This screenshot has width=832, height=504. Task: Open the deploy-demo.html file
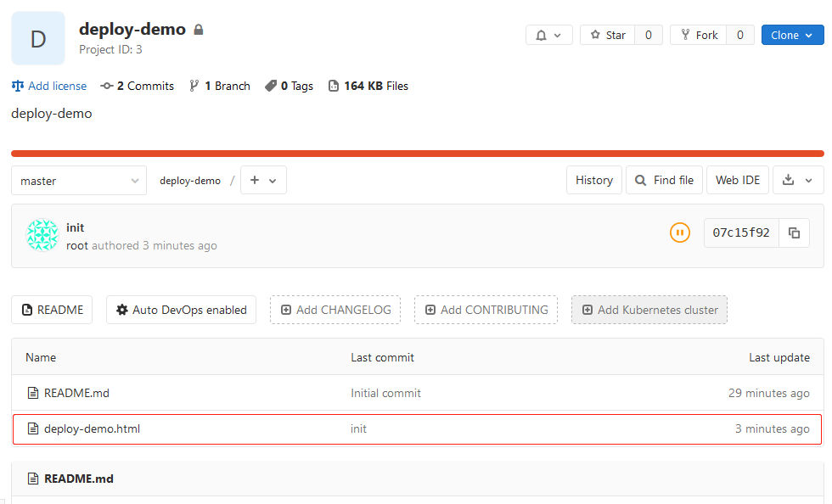pos(92,428)
